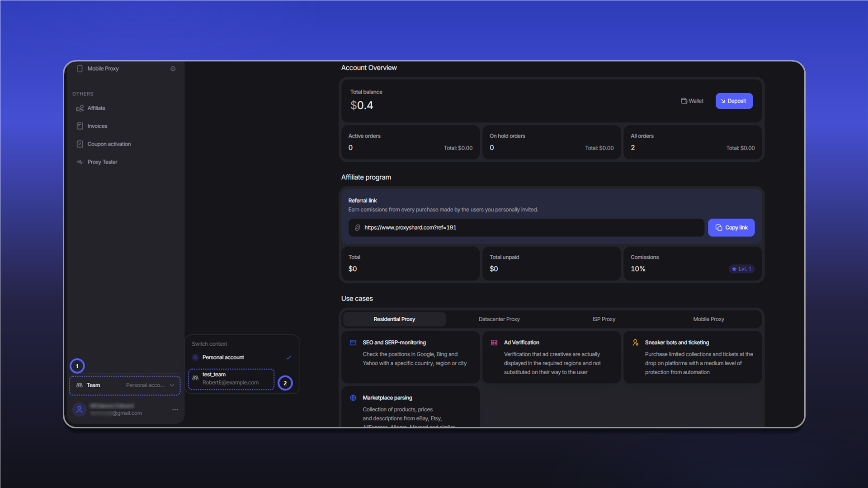This screenshot has height=488, width=868.
Task: Click the referral link URL field
Action: click(526, 228)
